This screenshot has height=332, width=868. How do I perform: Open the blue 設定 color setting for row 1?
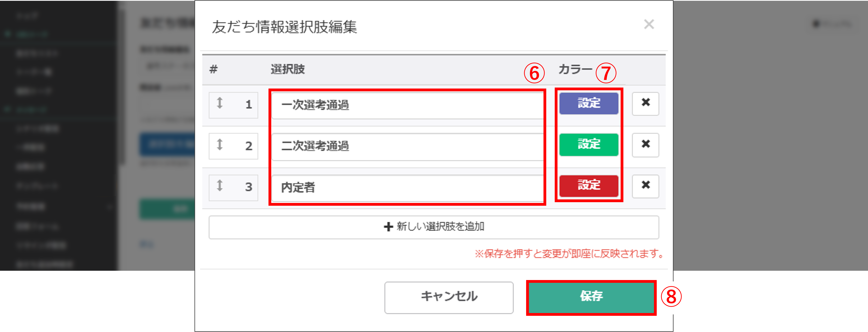tap(589, 103)
